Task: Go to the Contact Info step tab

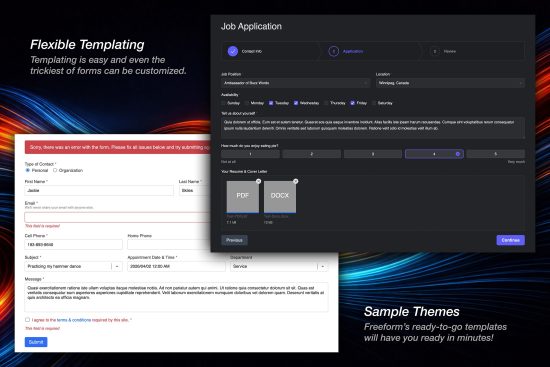Action: coord(270,51)
